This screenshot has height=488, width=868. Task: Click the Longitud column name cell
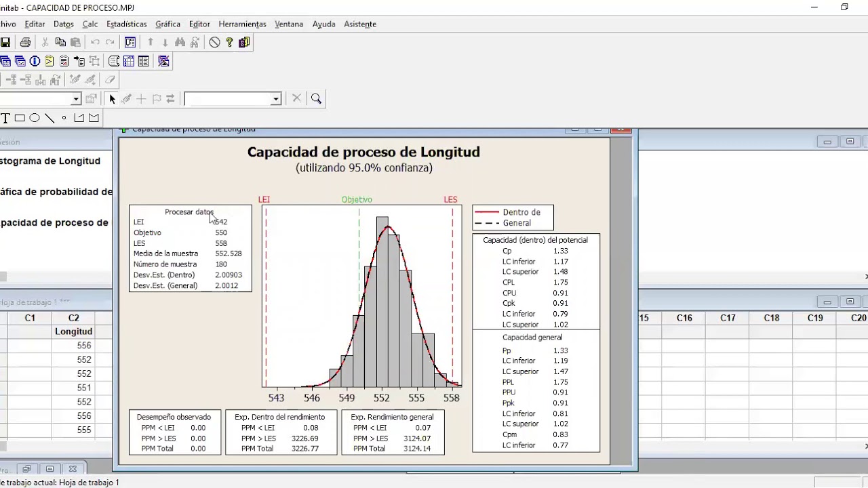(x=73, y=331)
